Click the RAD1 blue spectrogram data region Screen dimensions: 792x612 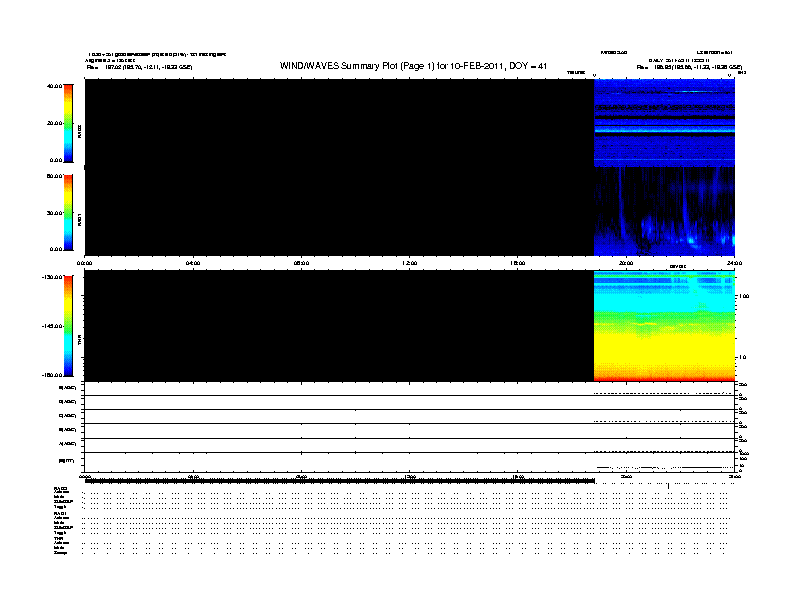664,211
